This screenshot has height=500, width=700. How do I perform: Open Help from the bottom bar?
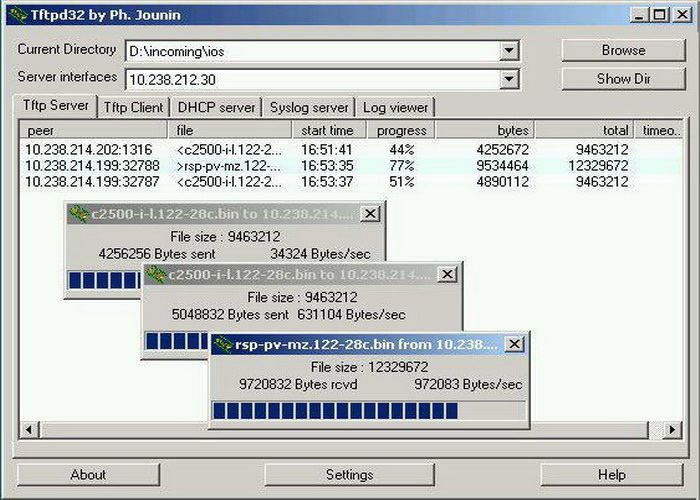tap(611, 475)
